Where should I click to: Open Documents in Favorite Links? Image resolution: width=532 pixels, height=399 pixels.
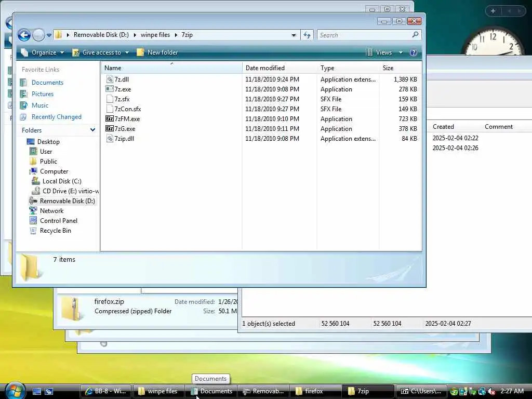47,83
